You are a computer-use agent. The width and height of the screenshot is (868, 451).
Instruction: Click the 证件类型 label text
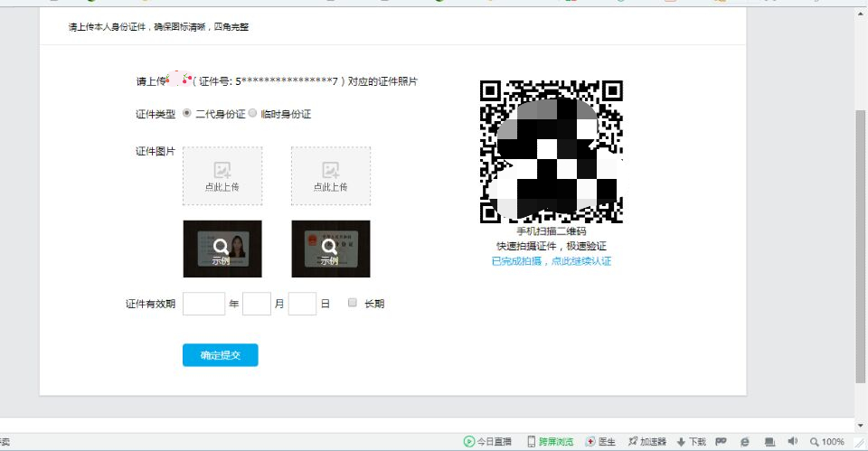(155, 115)
